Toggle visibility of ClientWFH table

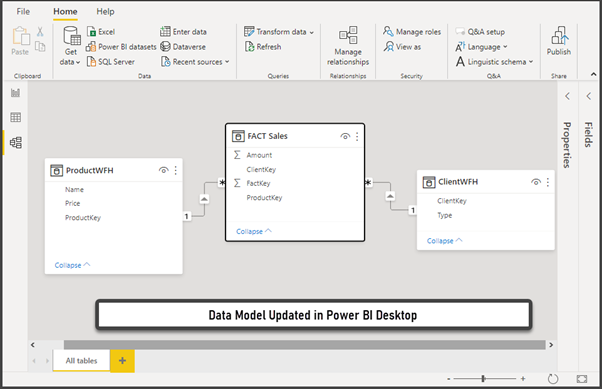(536, 182)
